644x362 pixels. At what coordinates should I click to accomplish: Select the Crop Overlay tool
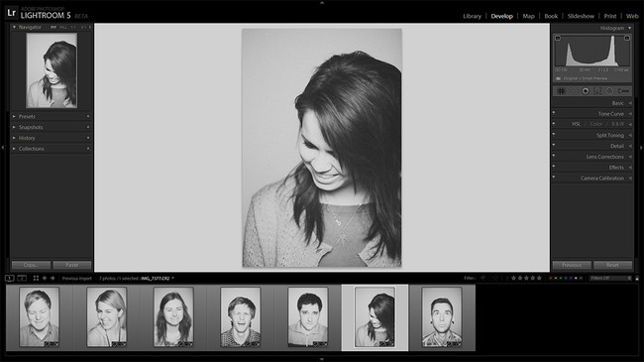[561, 91]
